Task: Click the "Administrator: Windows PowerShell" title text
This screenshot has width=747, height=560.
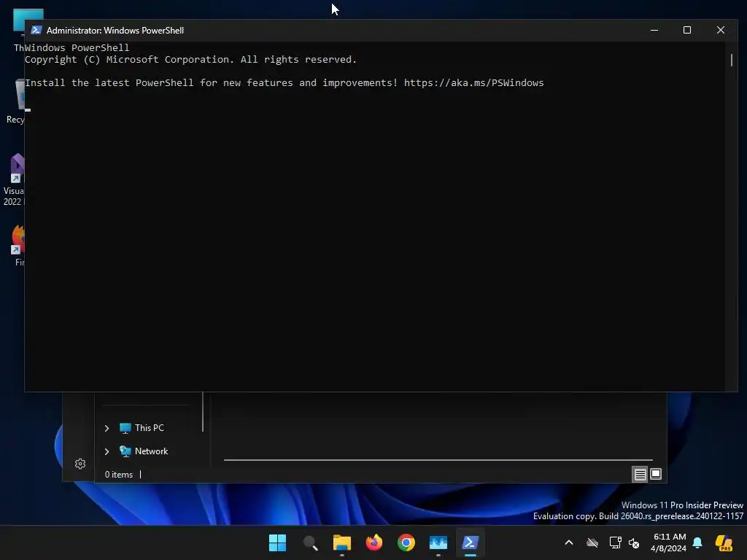Action: pyautogui.click(x=115, y=31)
